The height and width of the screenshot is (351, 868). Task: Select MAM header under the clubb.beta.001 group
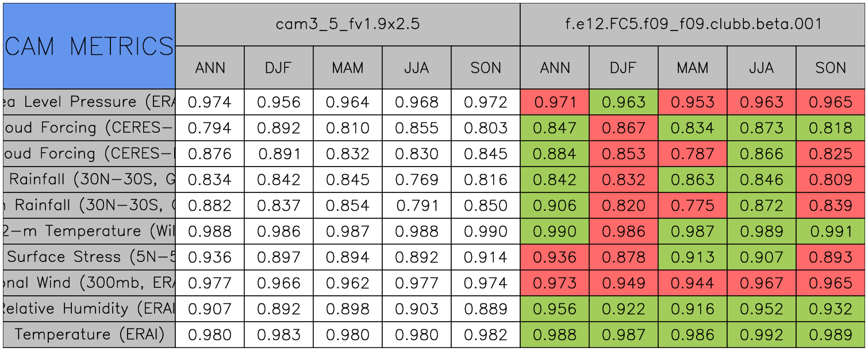pyautogui.click(x=692, y=68)
